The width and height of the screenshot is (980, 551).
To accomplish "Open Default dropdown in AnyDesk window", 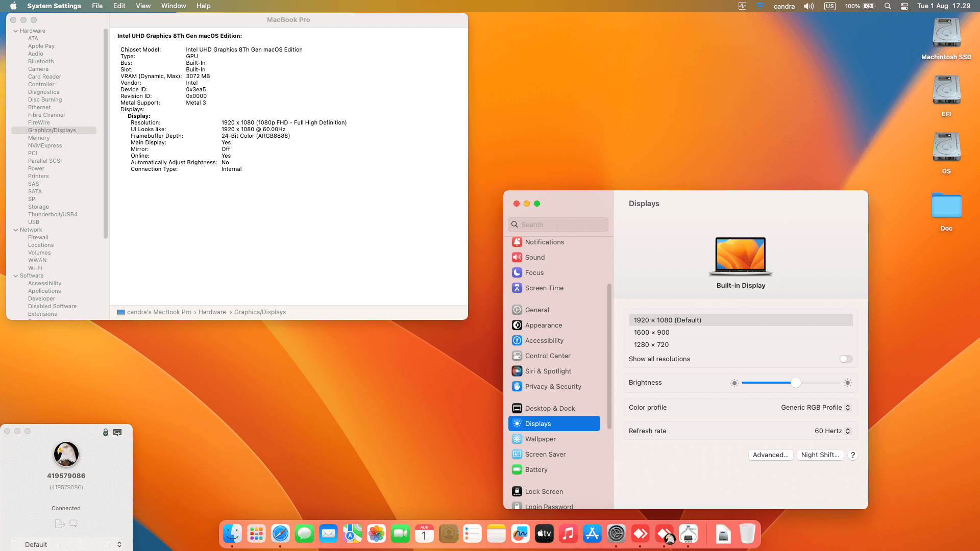I will tap(73, 544).
